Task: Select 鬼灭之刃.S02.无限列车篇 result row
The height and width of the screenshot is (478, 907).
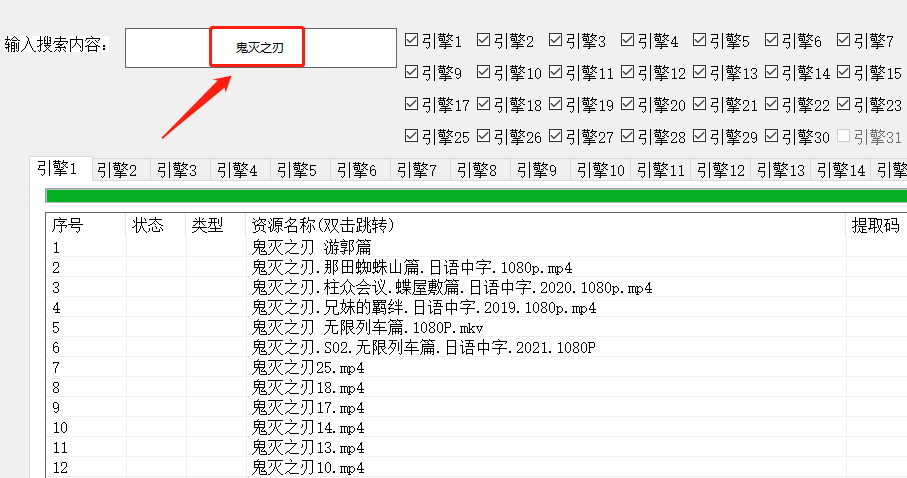Action: pyautogui.click(x=476, y=348)
